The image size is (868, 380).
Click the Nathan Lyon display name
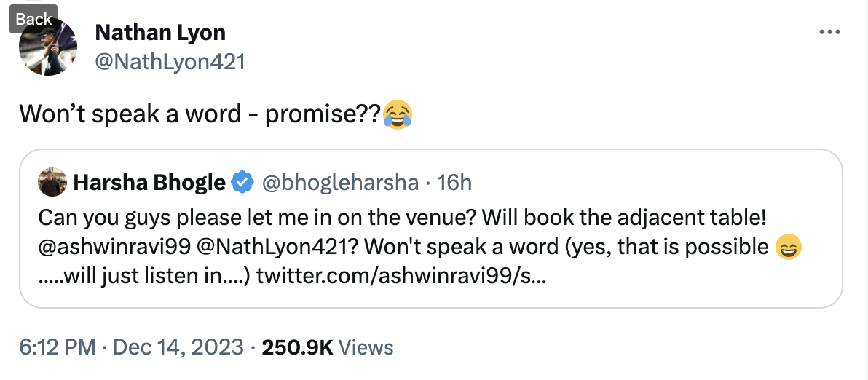160,33
